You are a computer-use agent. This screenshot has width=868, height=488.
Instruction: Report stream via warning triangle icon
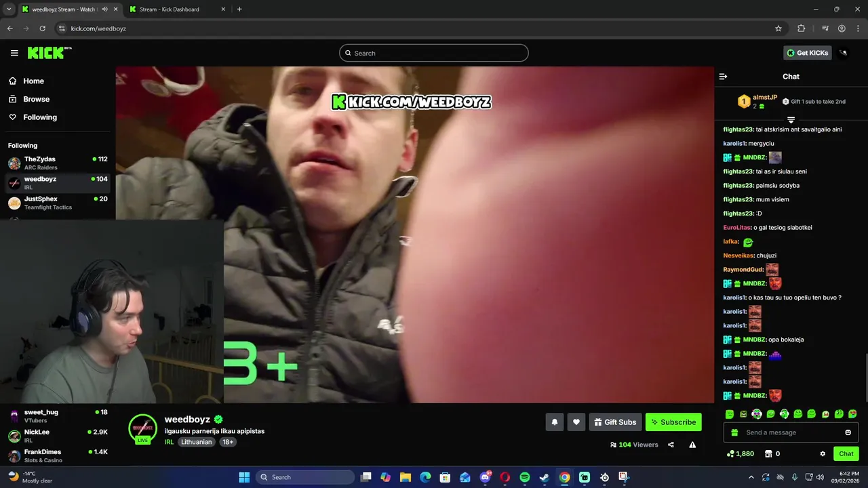coord(692,445)
